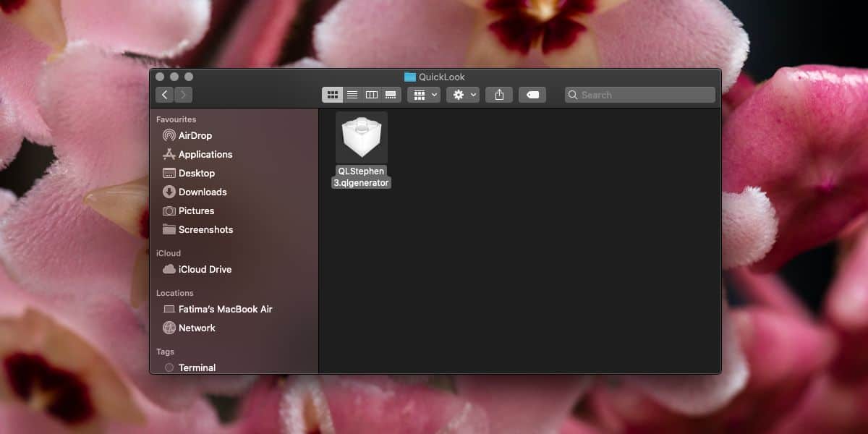Click the QuickLook folder icon in title bar
The image size is (868, 434).
coord(410,77)
